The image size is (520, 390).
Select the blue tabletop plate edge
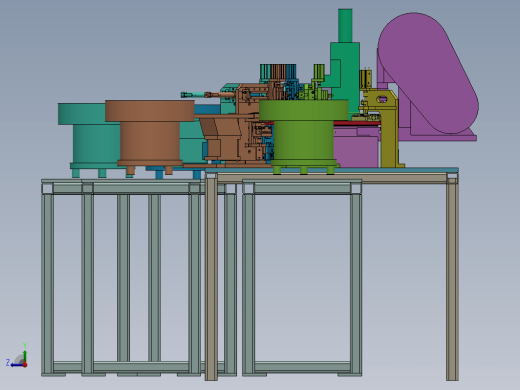[332, 170]
